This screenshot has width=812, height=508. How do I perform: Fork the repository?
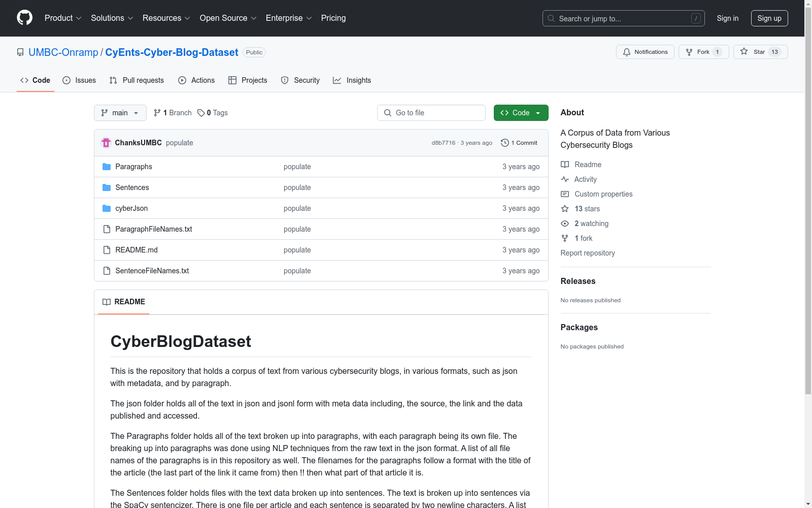(704, 52)
